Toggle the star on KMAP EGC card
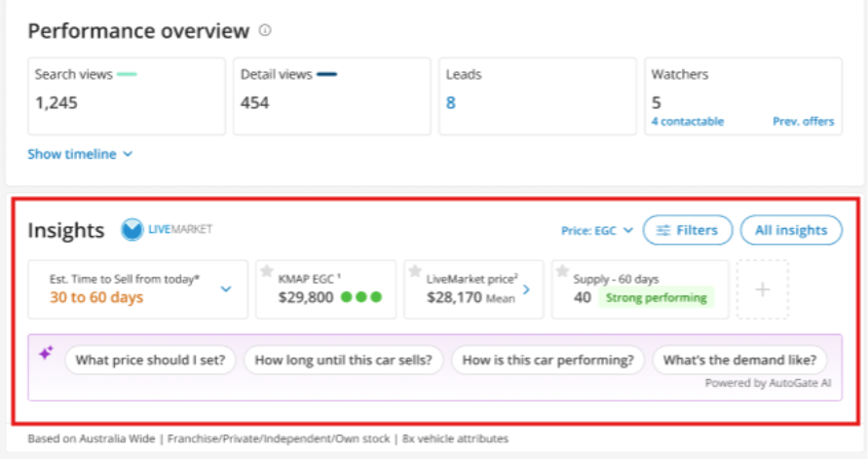Viewport: 868px width, 459px height. coord(267,272)
